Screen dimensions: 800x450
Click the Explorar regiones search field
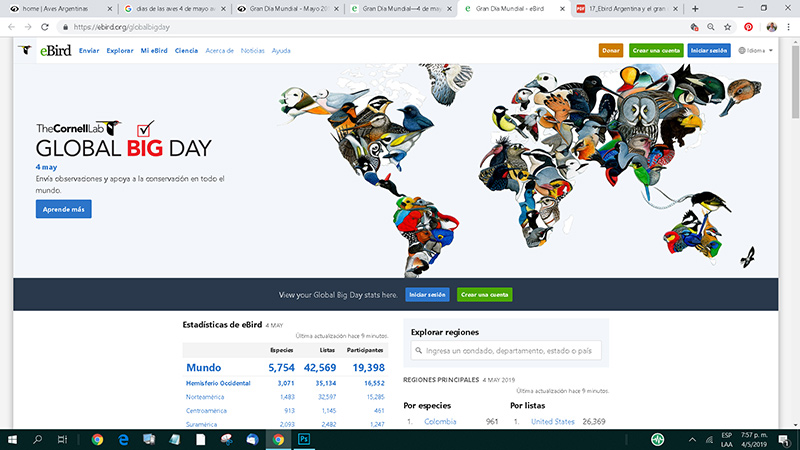[x=505, y=351]
